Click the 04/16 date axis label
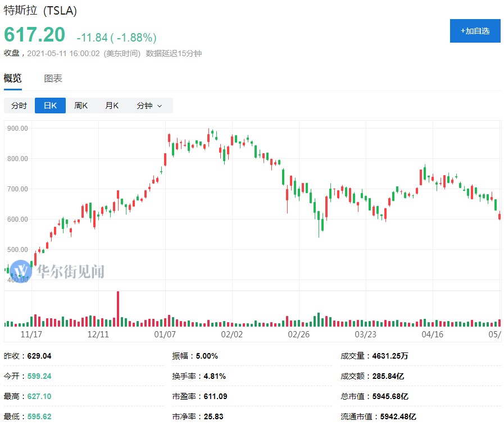Screen dimensions: 504x426 tap(432, 335)
